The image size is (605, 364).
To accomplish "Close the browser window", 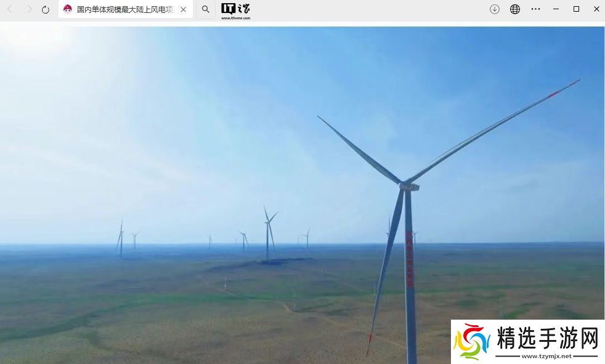I will (596, 9).
